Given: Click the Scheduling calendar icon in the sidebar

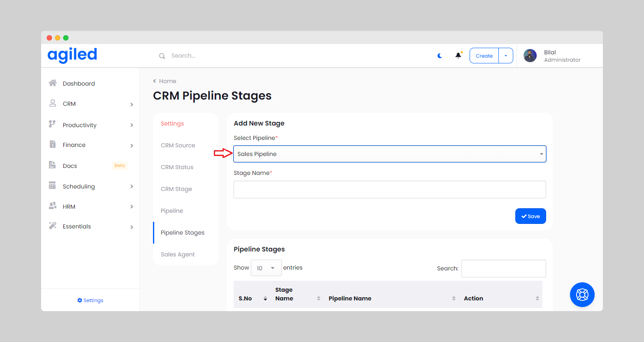Looking at the screenshot, I should pyautogui.click(x=53, y=186).
